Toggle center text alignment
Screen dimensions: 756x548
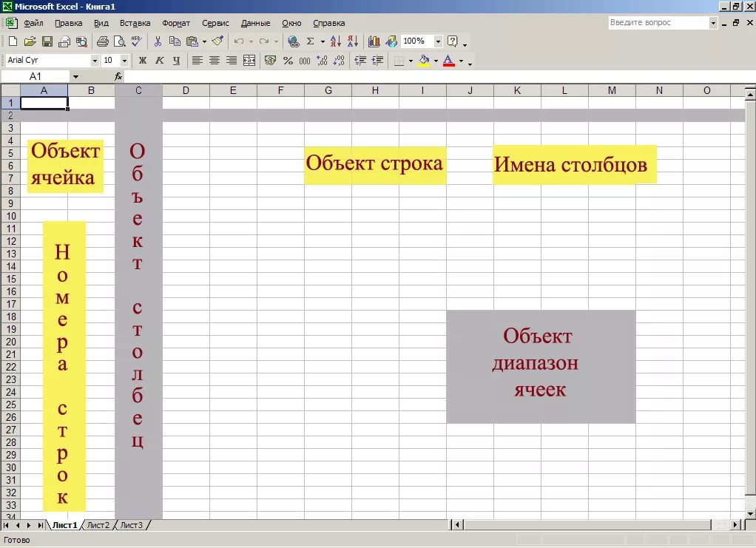pos(215,60)
